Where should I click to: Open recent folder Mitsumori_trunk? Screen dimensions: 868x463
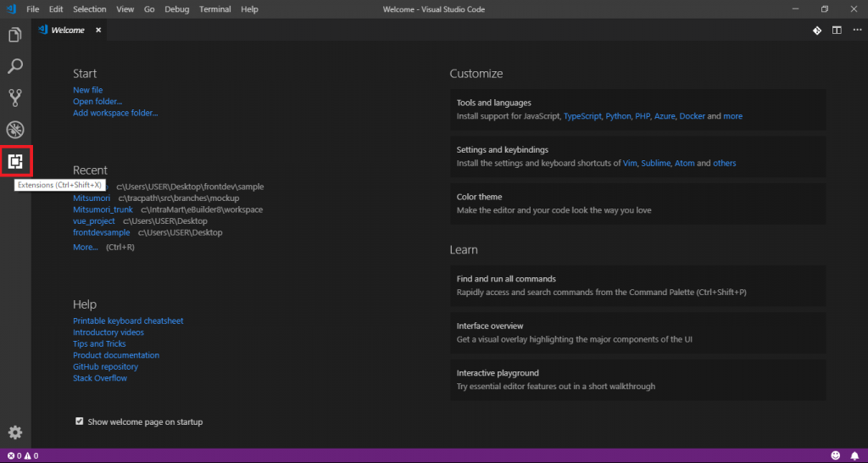[x=103, y=209]
